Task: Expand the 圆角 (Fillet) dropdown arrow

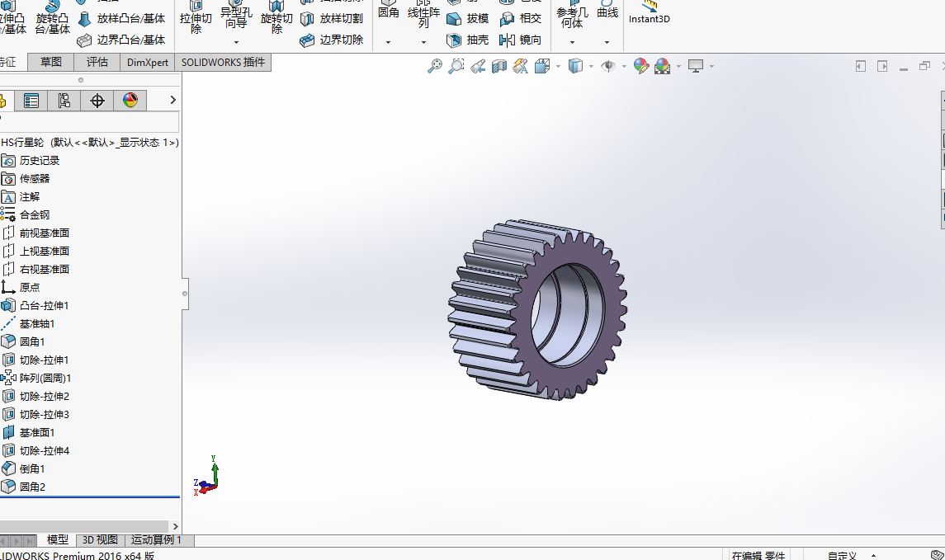Action: coord(388,42)
